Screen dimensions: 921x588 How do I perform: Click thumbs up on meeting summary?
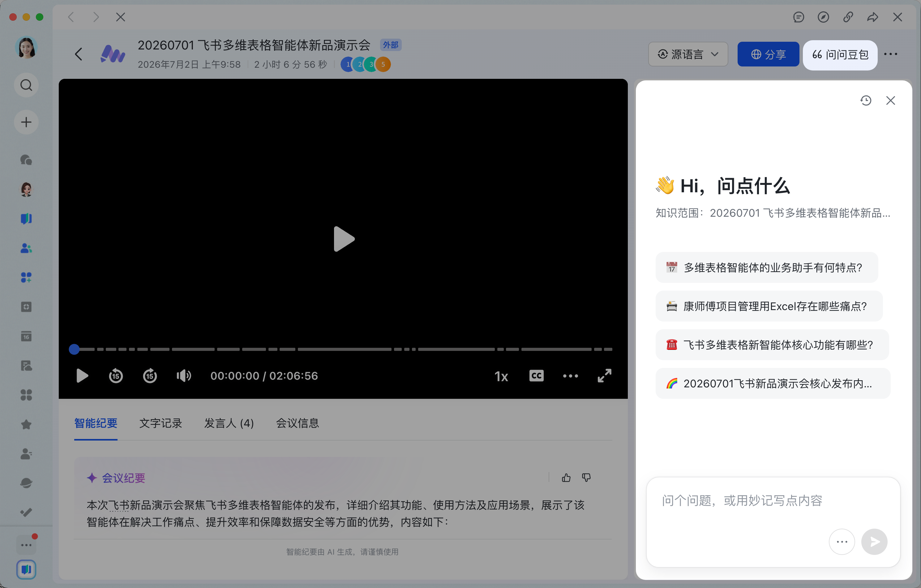coord(566,478)
